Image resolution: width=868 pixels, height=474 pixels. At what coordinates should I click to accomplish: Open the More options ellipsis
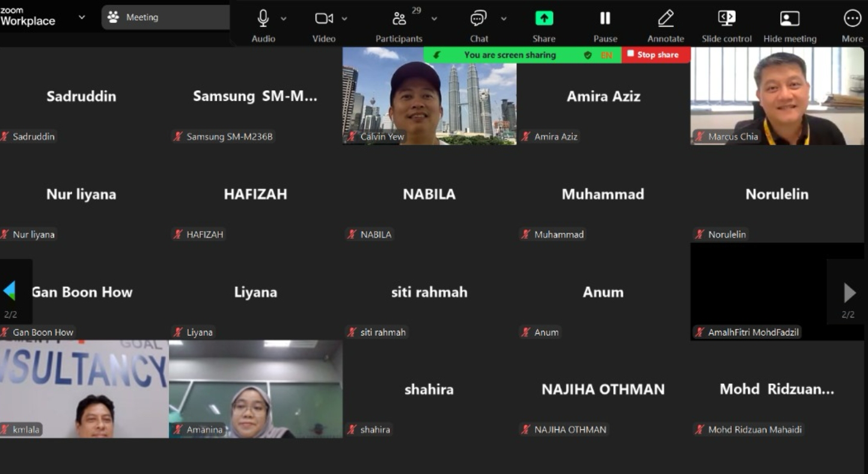coord(852,19)
